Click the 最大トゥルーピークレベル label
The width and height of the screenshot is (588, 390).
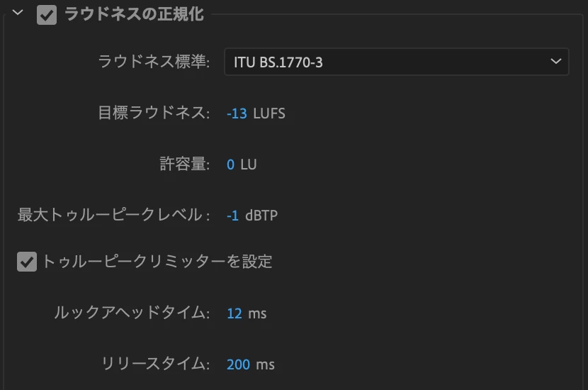point(113,215)
